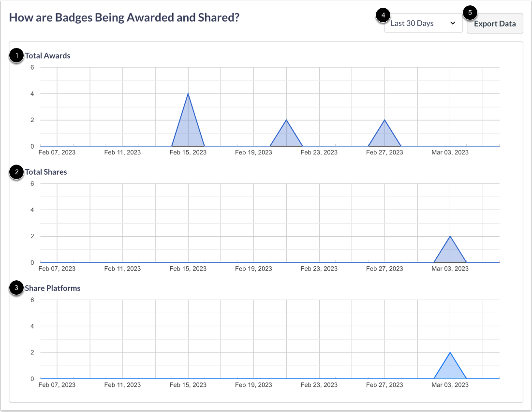The width and height of the screenshot is (532, 412).
Task: Click the Feb 19 peak in Total Awards
Action: tap(286, 122)
